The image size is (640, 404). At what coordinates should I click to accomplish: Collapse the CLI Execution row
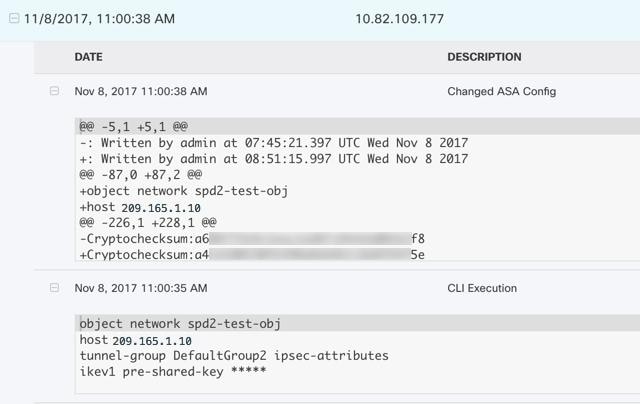[54, 288]
